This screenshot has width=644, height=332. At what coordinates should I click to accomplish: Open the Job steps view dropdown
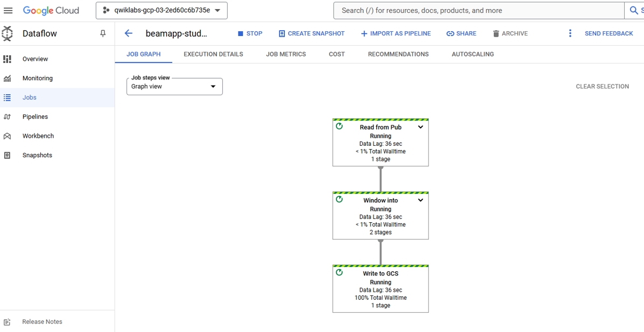(x=174, y=87)
